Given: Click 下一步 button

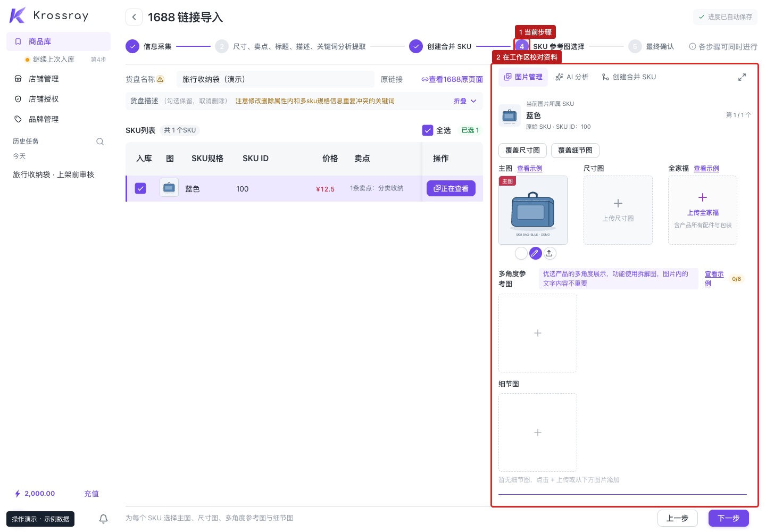Looking at the screenshot, I should pos(729,518).
